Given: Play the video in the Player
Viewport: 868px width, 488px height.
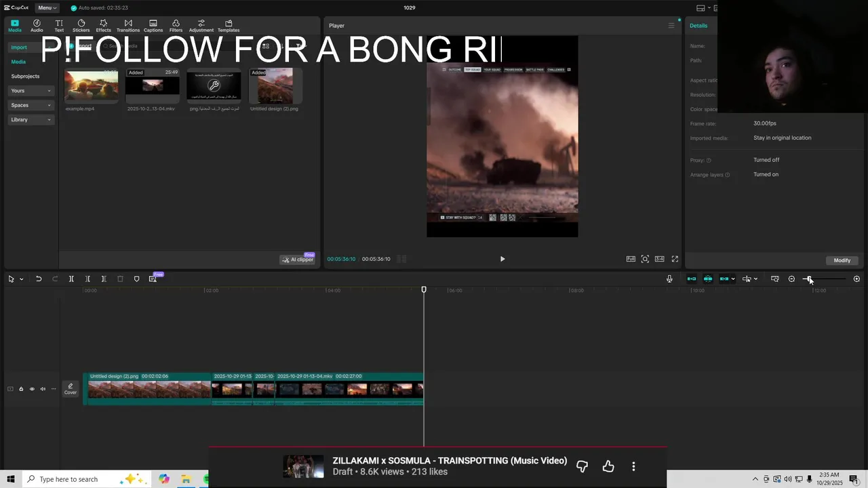Looking at the screenshot, I should point(502,259).
